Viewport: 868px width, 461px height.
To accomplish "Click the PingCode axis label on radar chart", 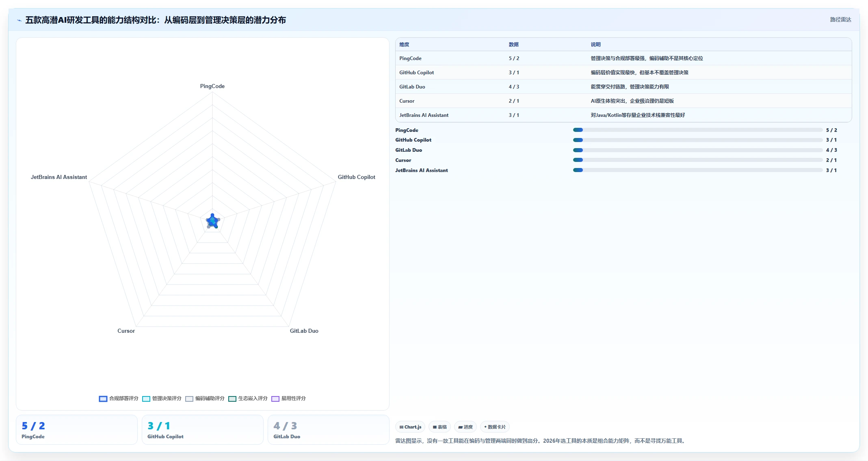I will pos(212,86).
